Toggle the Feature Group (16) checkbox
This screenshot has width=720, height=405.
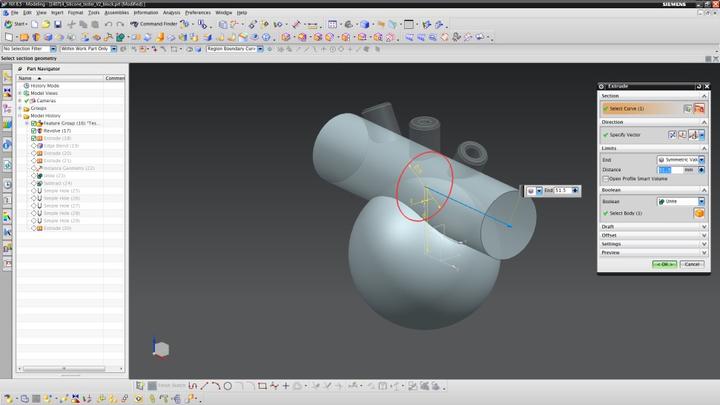point(34,123)
